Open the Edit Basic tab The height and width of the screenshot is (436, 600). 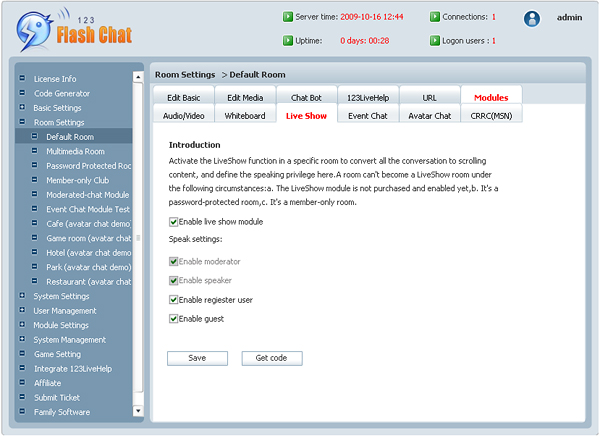click(184, 96)
